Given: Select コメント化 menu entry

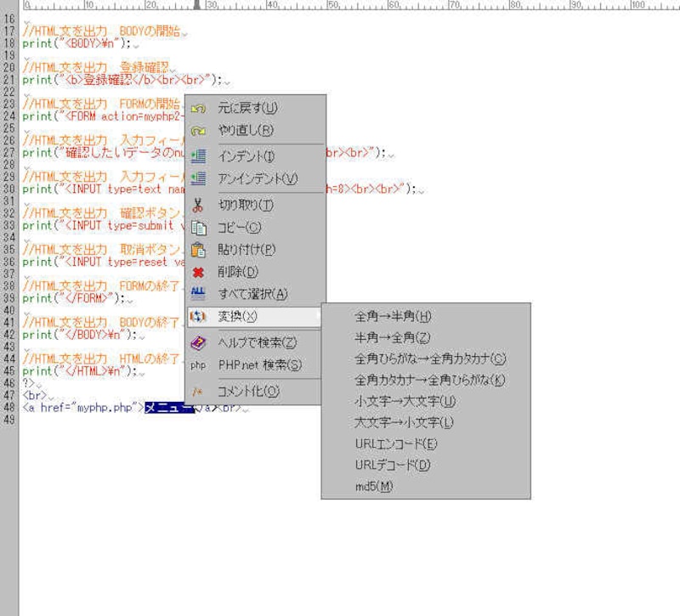Looking at the screenshot, I should (248, 392).
